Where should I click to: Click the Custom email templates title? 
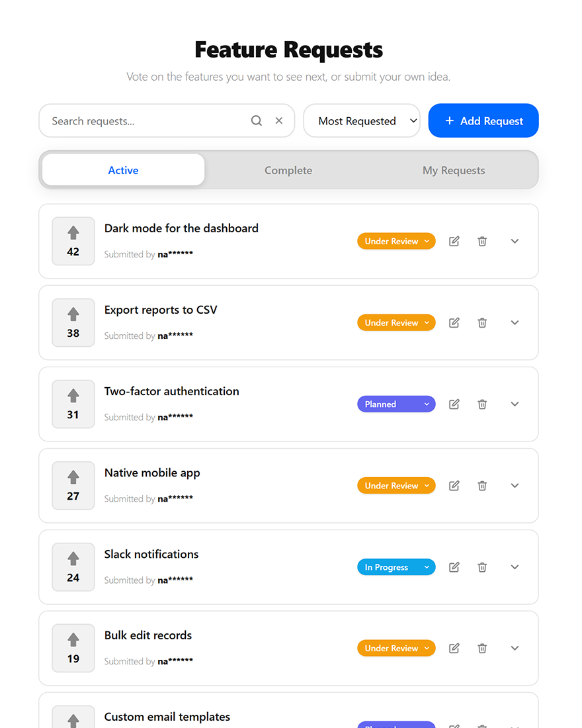[167, 717]
